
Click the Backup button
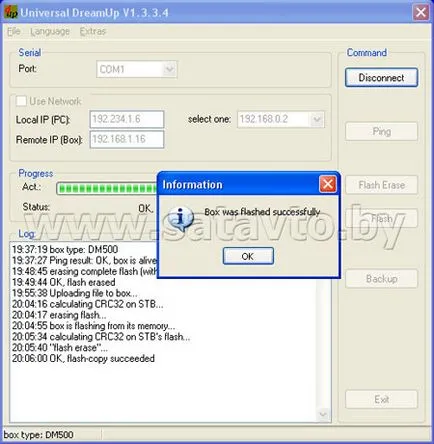(381, 279)
